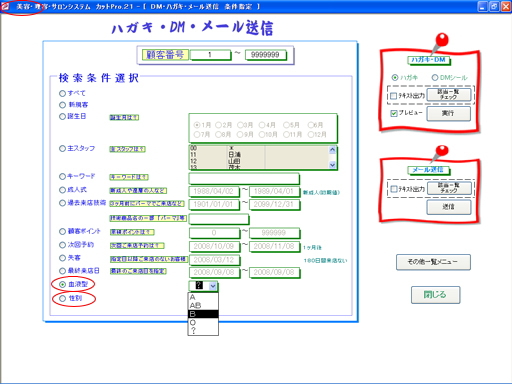512x384 pixels.
Task: Click the 1988/04/02 date field
Action: tap(214, 191)
